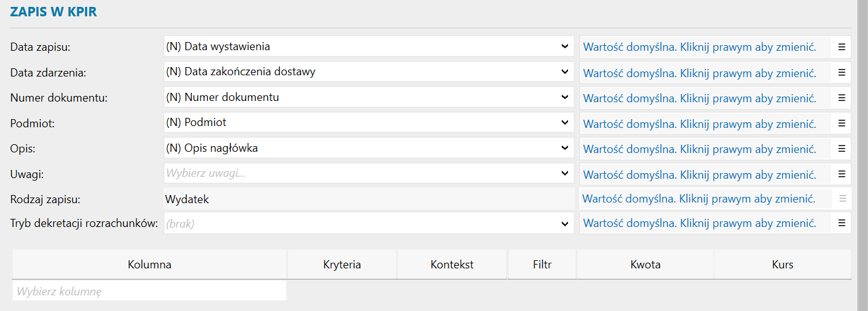Open hamburger menu for Podmiot row
868x311 pixels.
(x=842, y=124)
